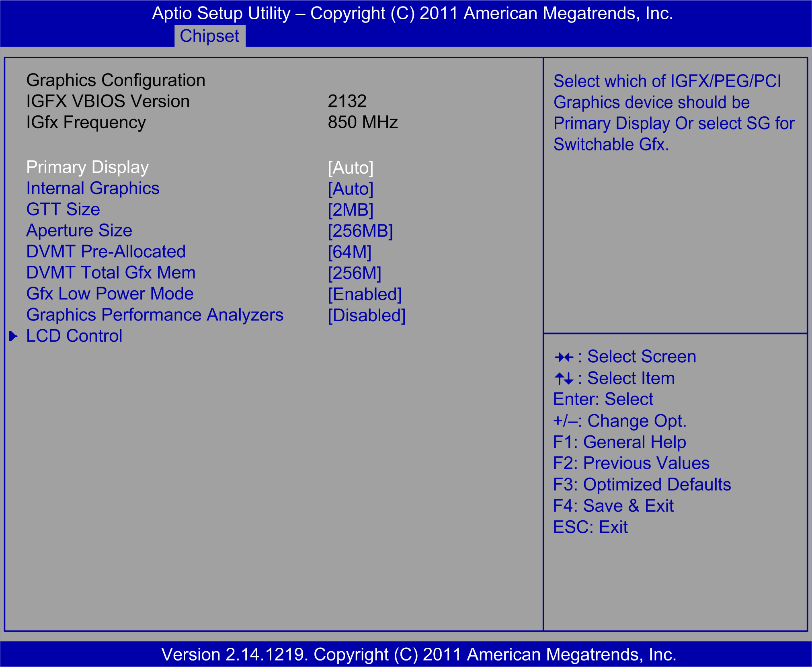Click the Enabled value of Gfx Low Power Mode
The width and height of the screenshot is (812, 667).
[364, 294]
